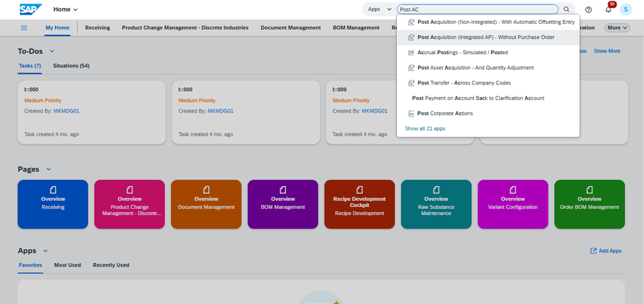The width and height of the screenshot is (644, 304).
Task: Switch to Most Used apps tab
Action: pos(67,265)
